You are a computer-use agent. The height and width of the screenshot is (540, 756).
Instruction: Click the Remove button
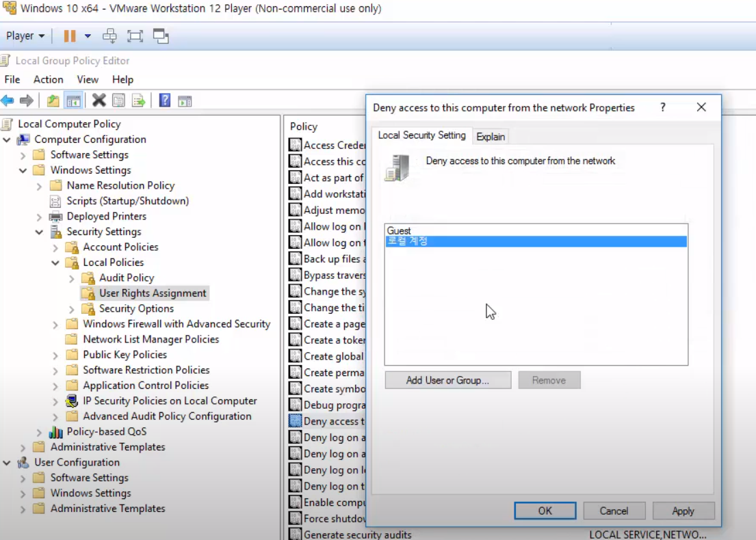(x=549, y=380)
